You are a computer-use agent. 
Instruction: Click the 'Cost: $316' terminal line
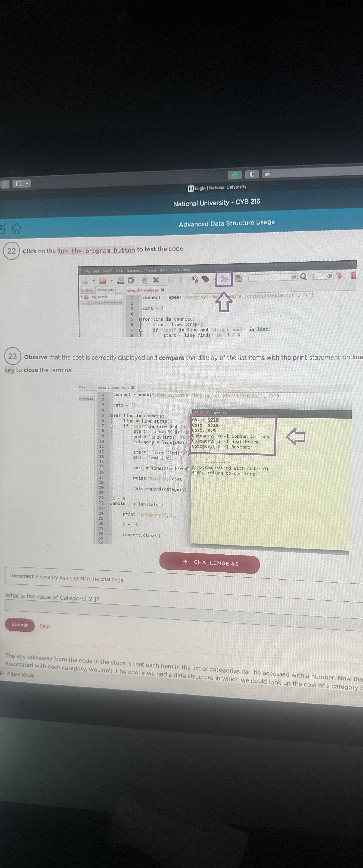point(205,425)
